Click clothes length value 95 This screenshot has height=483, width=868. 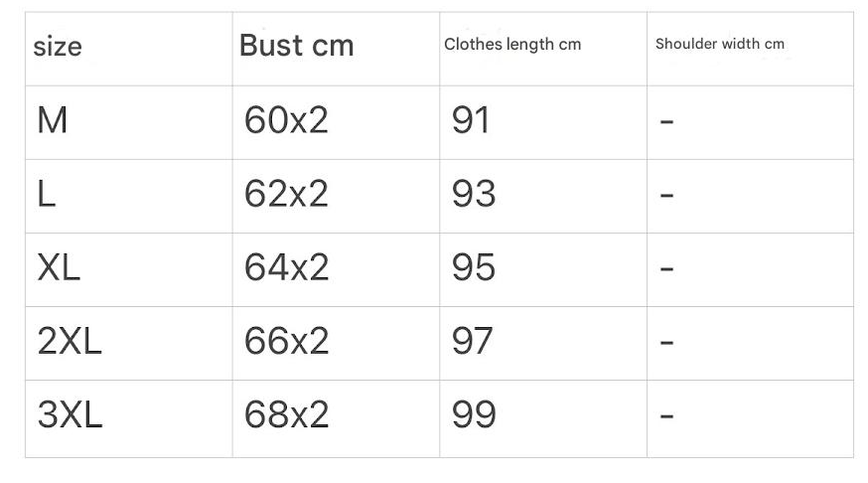pos(473,267)
